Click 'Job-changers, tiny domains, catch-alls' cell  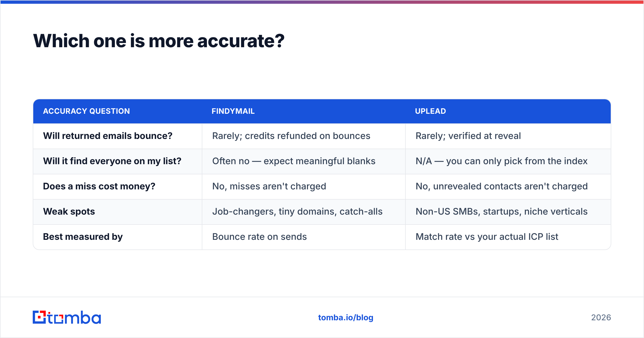(297, 212)
